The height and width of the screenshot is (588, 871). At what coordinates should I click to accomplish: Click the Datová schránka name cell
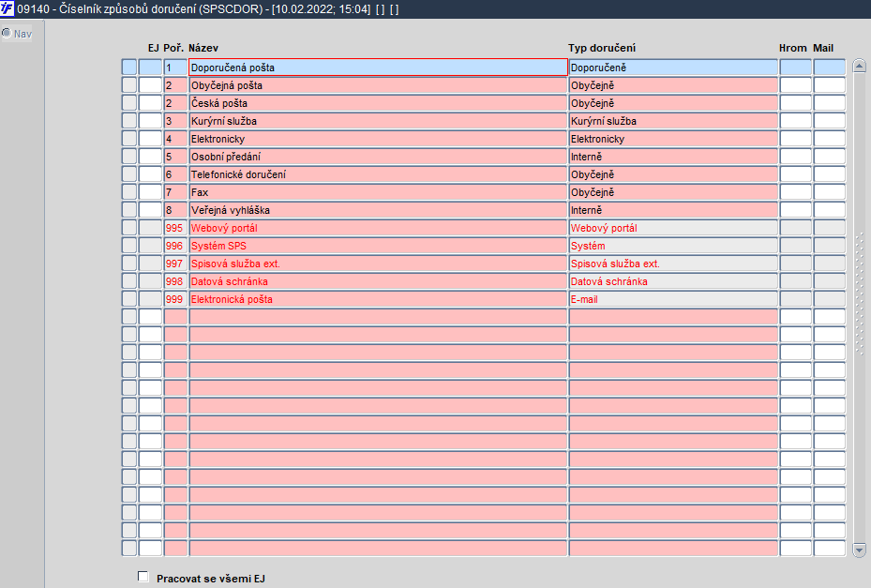click(378, 280)
